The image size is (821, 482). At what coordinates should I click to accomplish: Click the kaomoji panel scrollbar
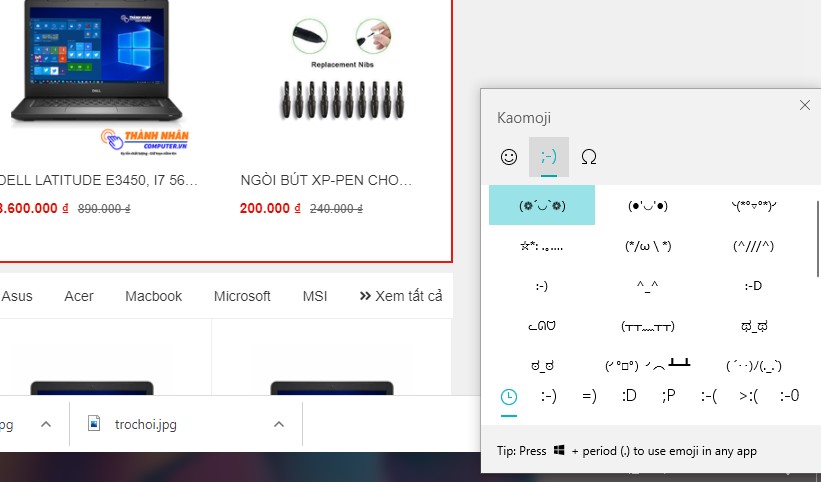(x=817, y=239)
